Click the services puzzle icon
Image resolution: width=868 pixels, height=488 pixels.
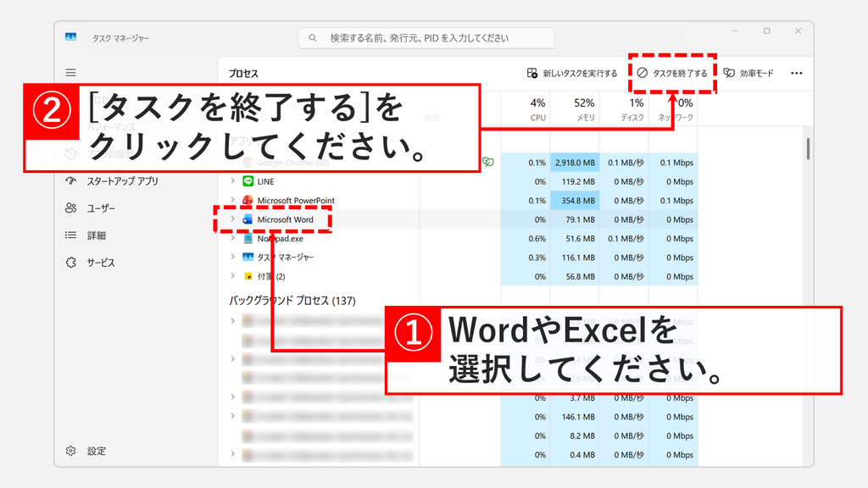click(71, 263)
